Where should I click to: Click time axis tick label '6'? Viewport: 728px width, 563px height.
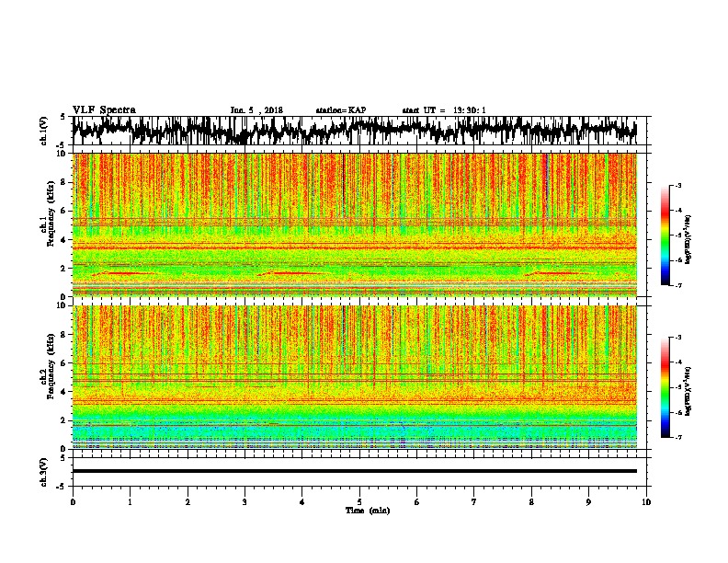pos(416,502)
